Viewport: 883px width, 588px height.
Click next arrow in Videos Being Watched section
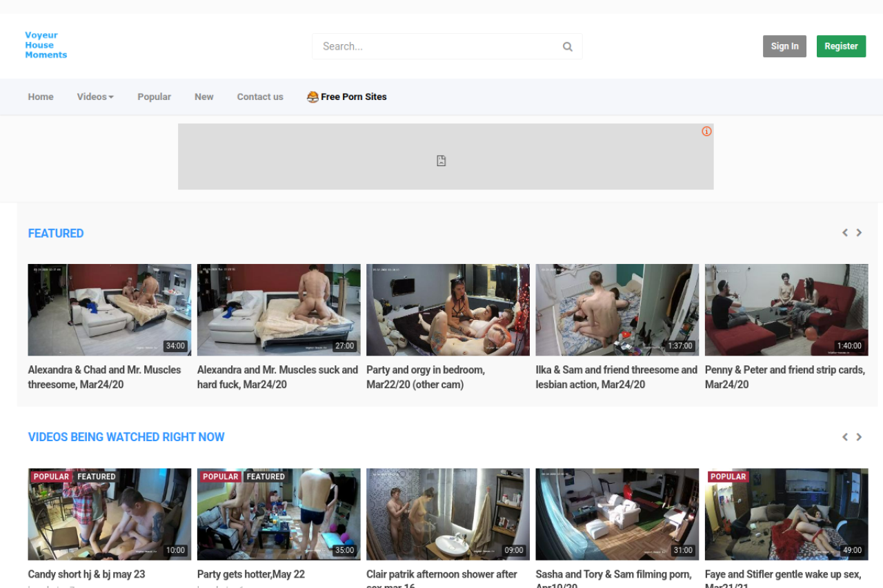(x=859, y=437)
